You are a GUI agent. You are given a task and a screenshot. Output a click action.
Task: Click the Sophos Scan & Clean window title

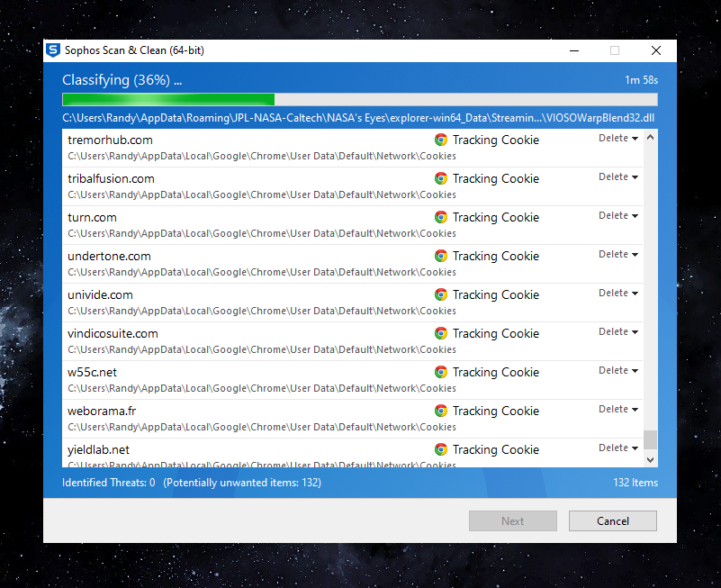(x=134, y=50)
